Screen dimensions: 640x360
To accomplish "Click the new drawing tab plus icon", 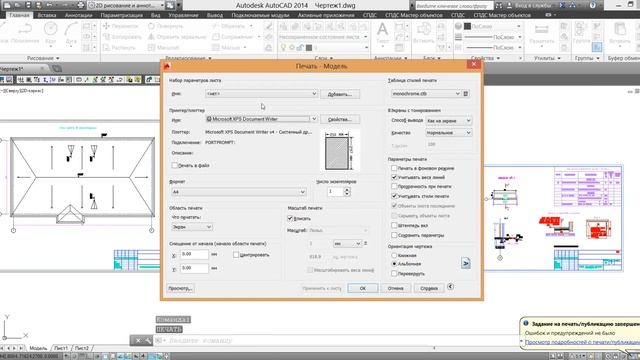I will pyautogui.click(x=57, y=69).
